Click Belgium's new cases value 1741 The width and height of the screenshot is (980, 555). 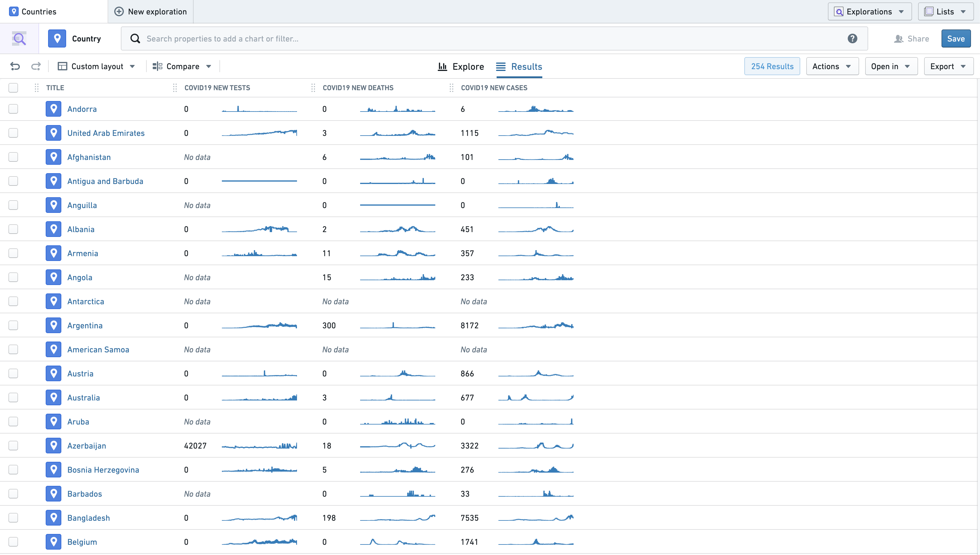click(x=470, y=542)
